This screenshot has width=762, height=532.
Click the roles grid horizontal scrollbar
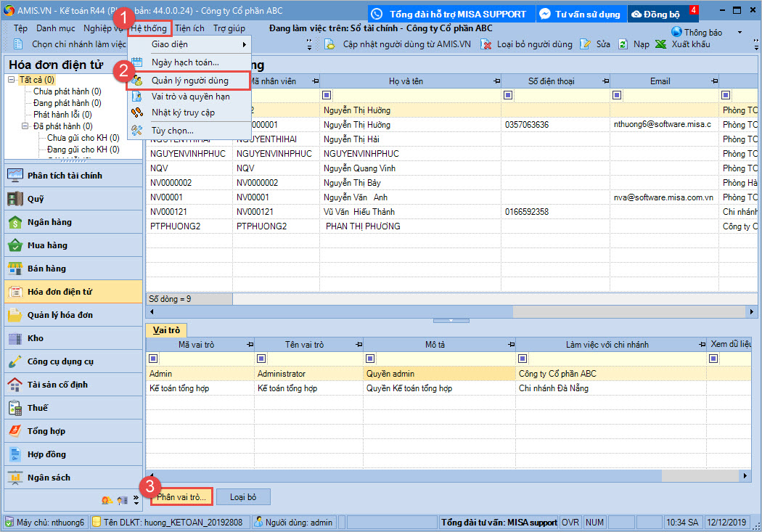[406, 475]
